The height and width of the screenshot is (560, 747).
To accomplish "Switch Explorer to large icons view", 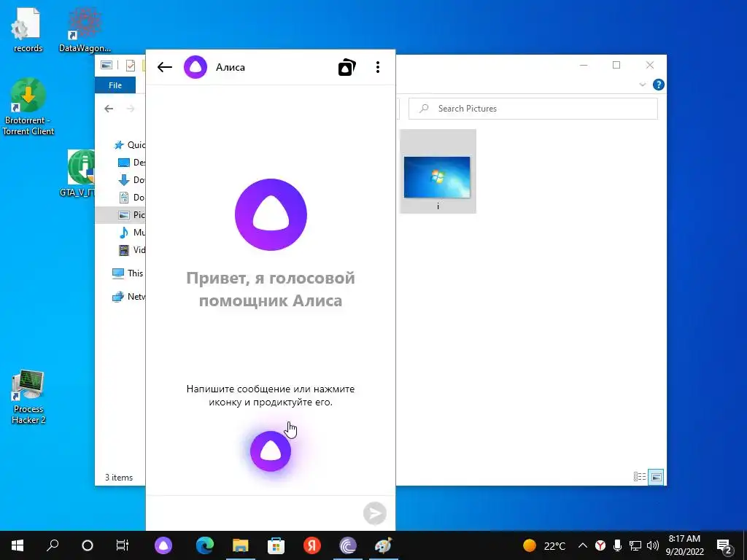I will click(657, 477).
